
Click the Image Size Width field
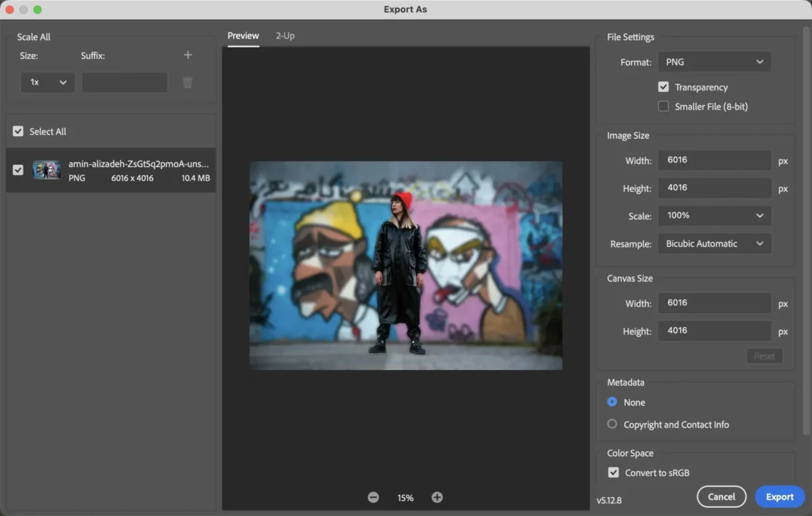click(714, 160)
